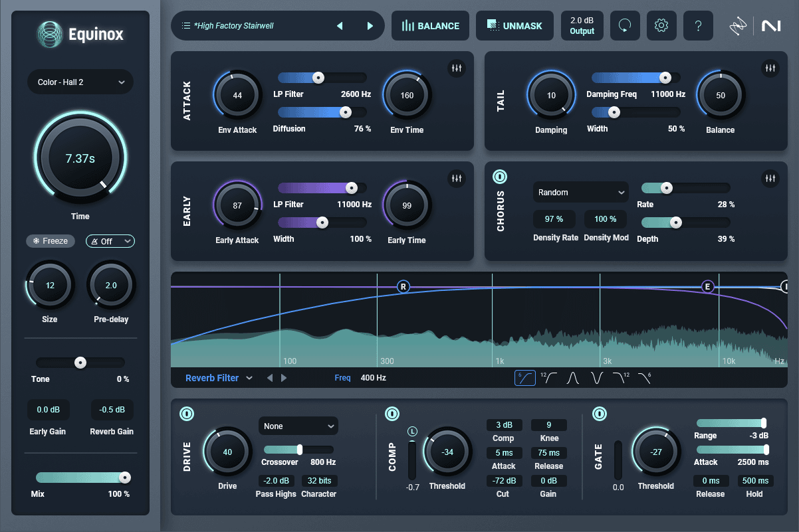Open the Drive type None dropdown

tap(298, 426)
